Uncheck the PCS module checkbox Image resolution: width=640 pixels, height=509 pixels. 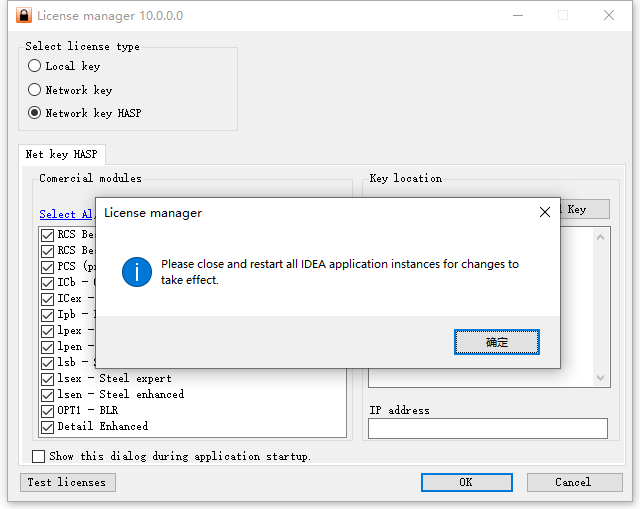coord(47,267)
